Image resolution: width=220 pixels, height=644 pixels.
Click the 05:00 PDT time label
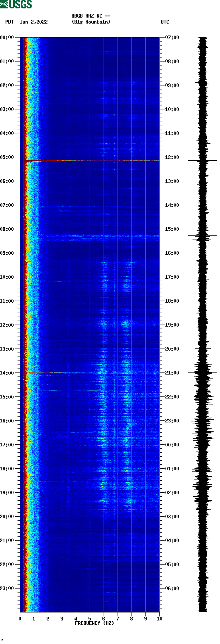pyautogui.click(x=7, y=157)
